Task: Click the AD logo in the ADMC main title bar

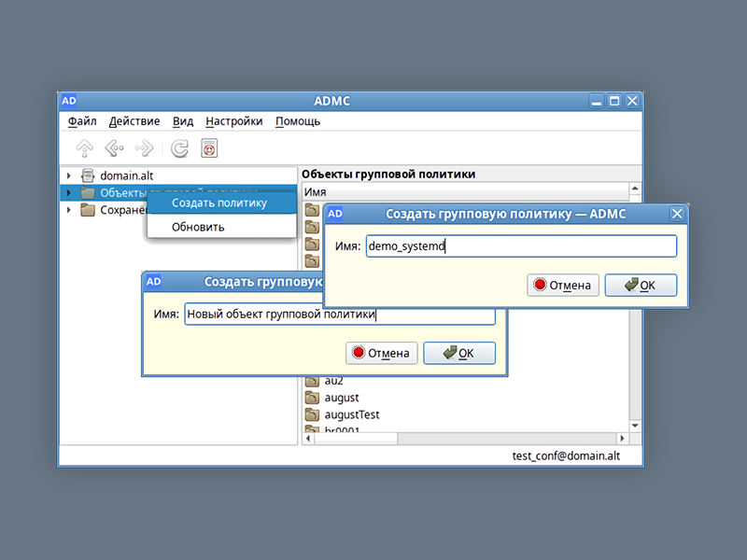Action: coord(68,101)
